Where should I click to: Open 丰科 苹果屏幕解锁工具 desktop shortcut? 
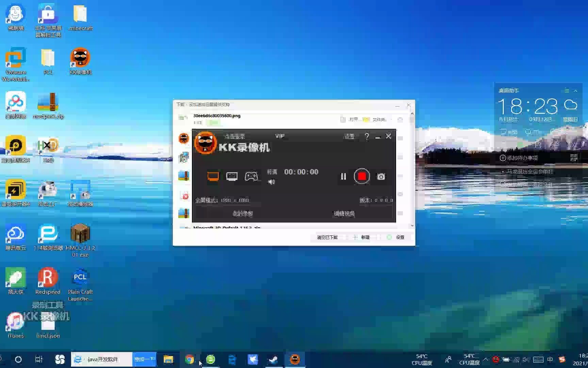click(48, 20)
